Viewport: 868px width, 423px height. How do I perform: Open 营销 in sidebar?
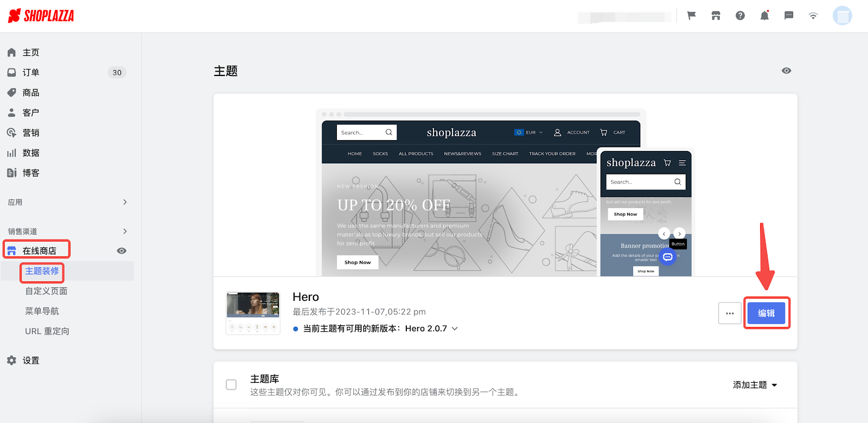[x=31, y=132]
